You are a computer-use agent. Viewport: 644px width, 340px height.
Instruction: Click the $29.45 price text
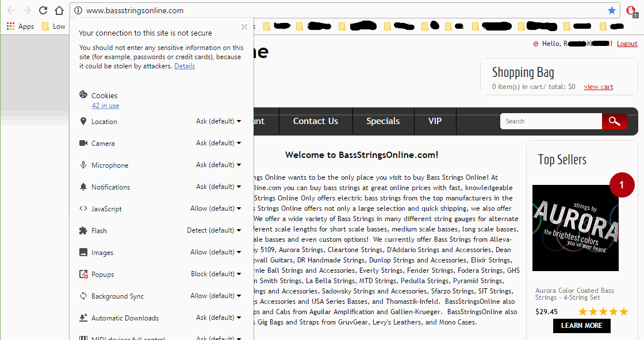click(547, 312)
